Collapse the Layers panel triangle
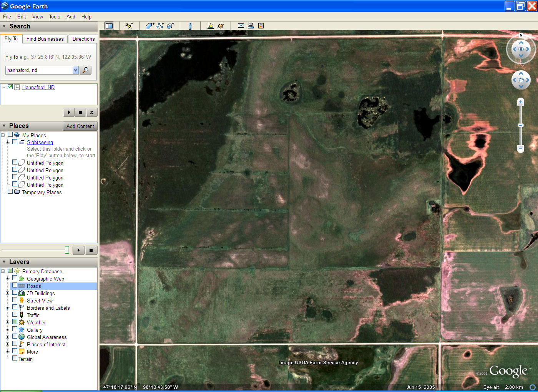The height and width of the screenshot is (392, 538). tap(4, 262)
